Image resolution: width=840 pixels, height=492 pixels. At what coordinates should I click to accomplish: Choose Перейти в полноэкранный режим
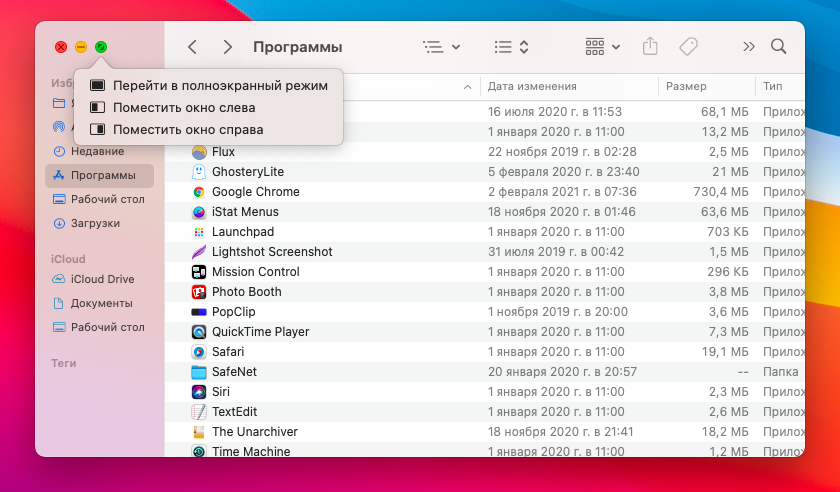[x=208, y=85]
